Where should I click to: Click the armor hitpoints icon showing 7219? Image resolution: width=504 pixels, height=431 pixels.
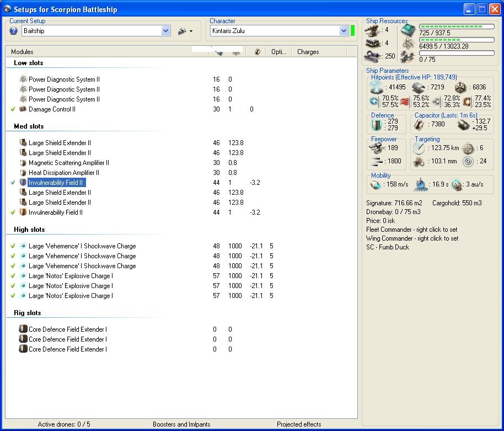pos(418,88)
